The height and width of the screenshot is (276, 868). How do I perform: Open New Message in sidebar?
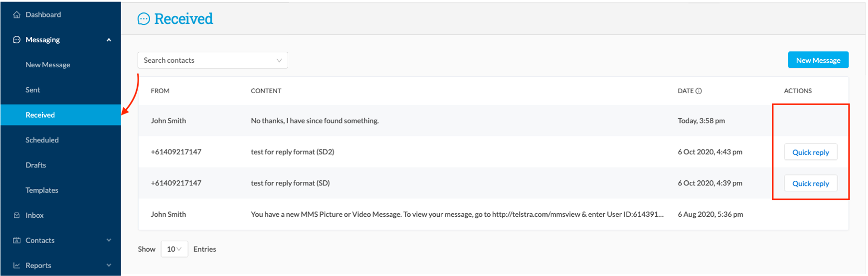point(48,65)
